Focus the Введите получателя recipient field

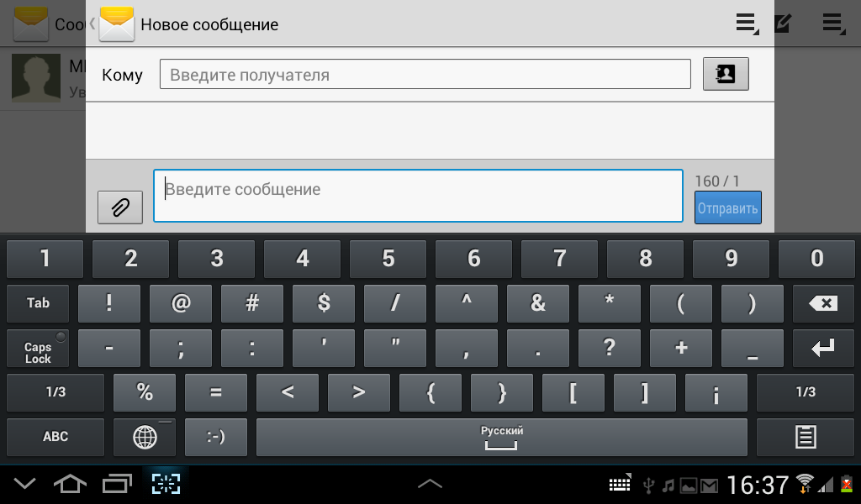pos(425,74)
